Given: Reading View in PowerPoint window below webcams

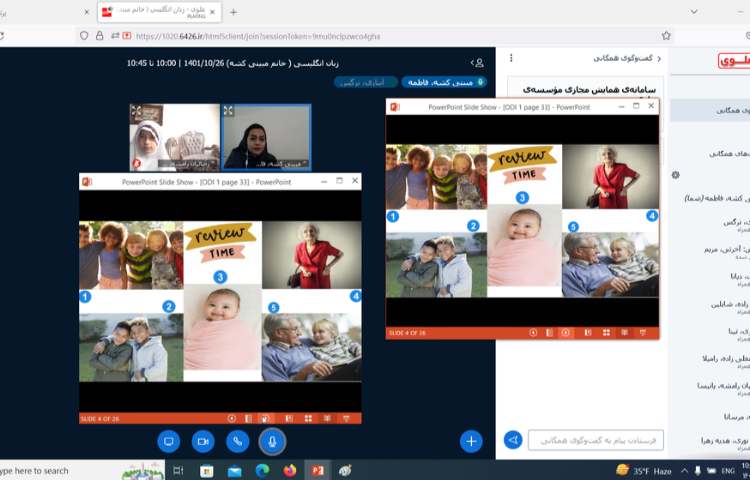Looking at the screenshot, I should click(x=327, y=418).
